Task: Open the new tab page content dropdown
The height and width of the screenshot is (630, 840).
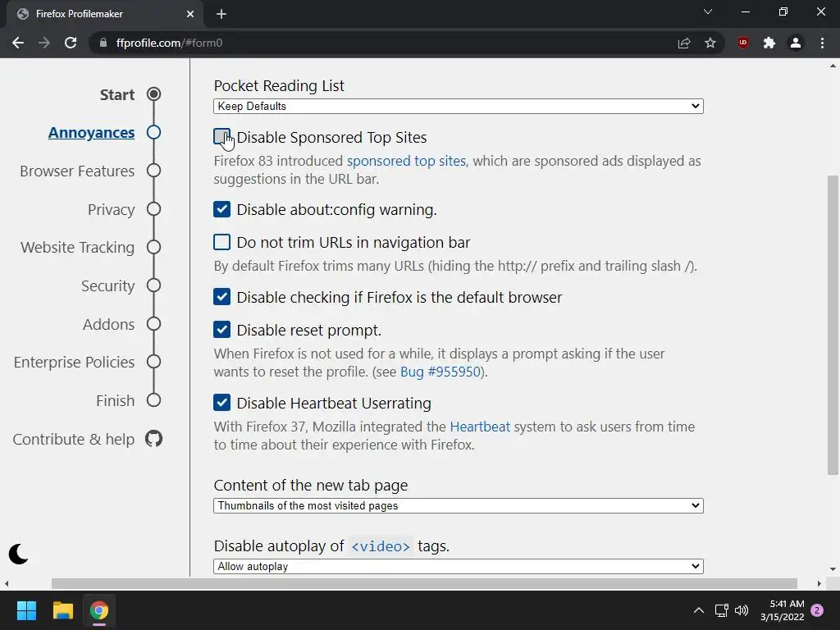Action: coord(458,505)
